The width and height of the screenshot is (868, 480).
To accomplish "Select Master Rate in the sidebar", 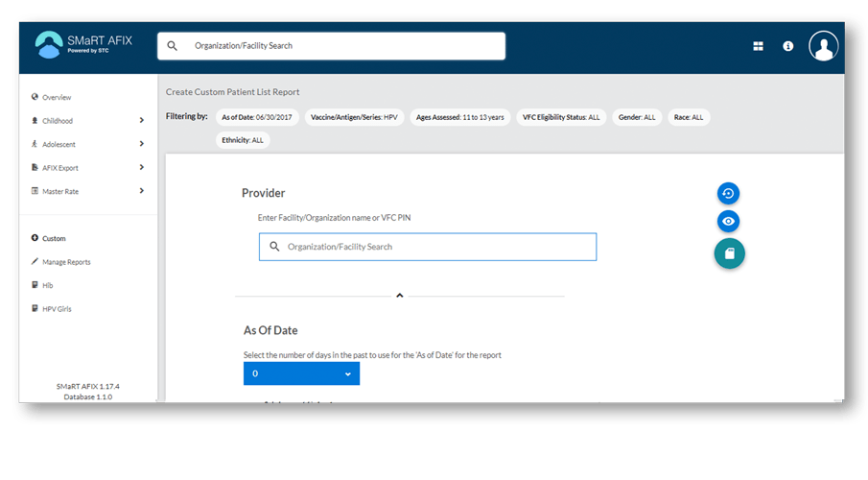I will pos(60,192).
